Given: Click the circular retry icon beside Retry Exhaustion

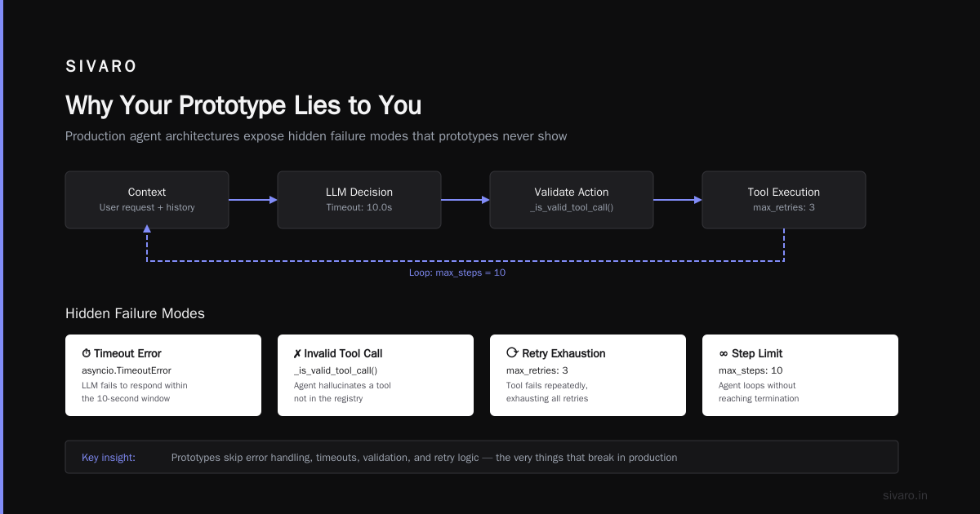Looking at the screenshot, I should 512,353.
